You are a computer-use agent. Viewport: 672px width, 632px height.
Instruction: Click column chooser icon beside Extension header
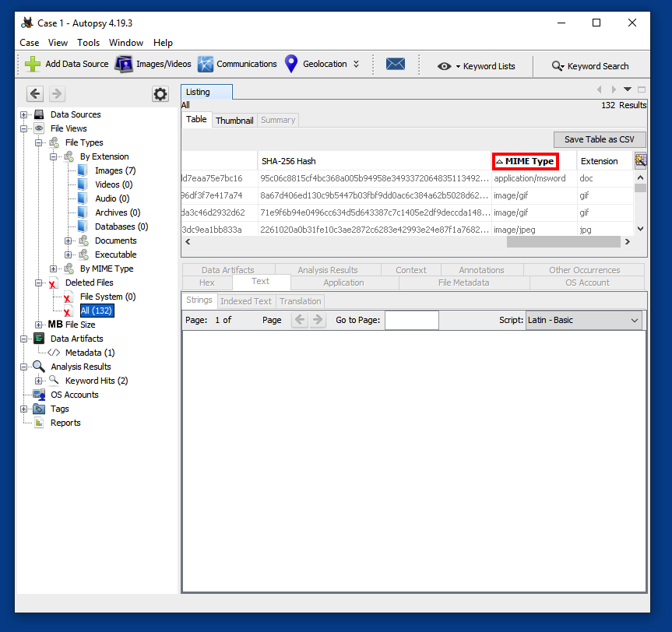[x=640, y=161]
